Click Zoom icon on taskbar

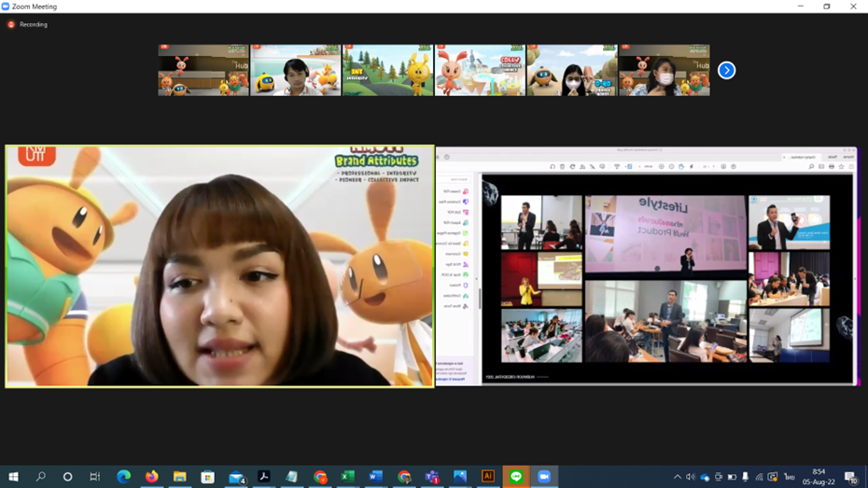(x=544, y=477)
